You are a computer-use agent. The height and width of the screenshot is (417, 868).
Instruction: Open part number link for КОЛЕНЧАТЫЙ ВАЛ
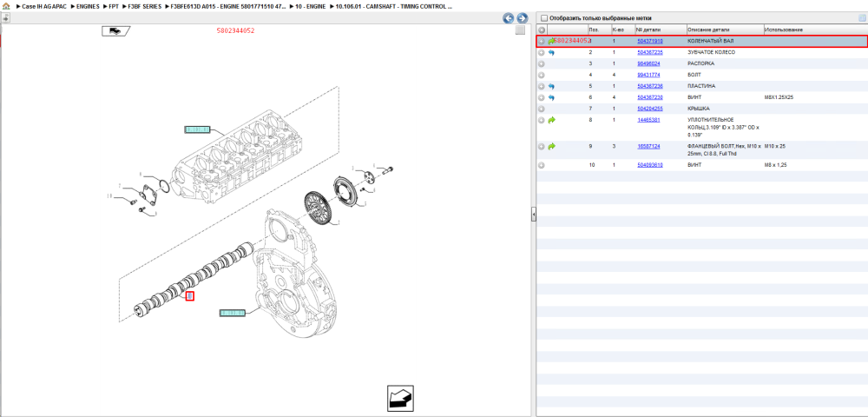(x=650, y=41)
